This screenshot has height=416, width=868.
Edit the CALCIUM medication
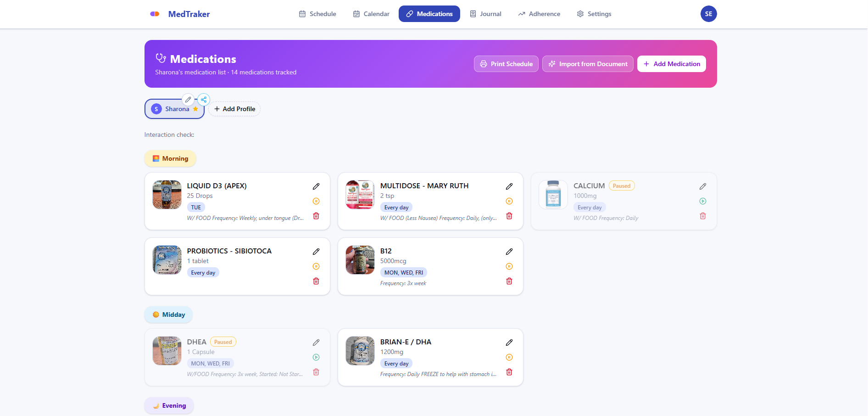tap(703, 186)
